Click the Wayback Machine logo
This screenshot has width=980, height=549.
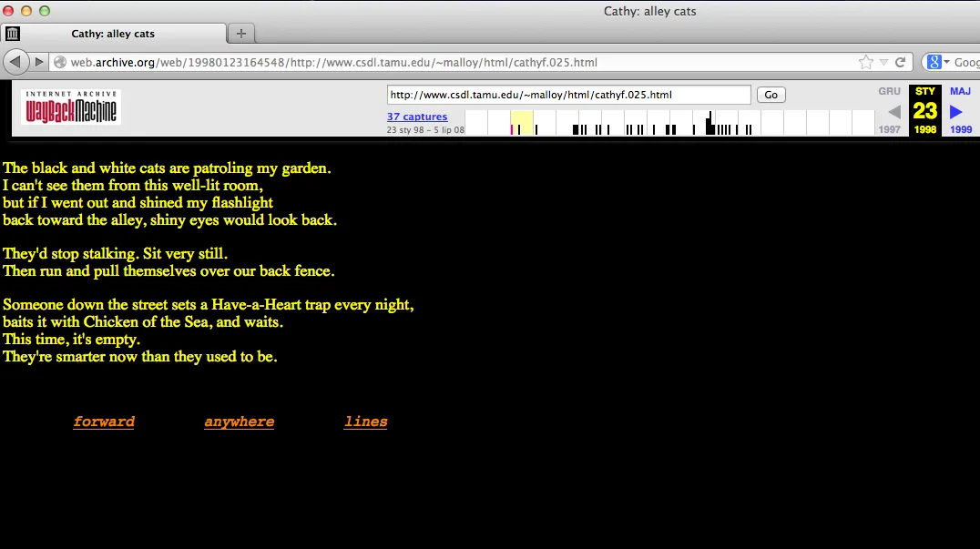pos(71,107)
